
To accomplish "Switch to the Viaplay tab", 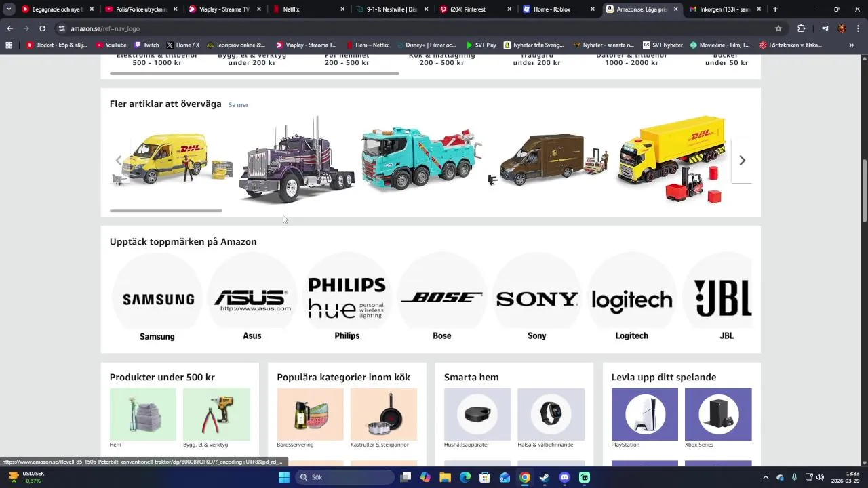I will click(224, 9).
